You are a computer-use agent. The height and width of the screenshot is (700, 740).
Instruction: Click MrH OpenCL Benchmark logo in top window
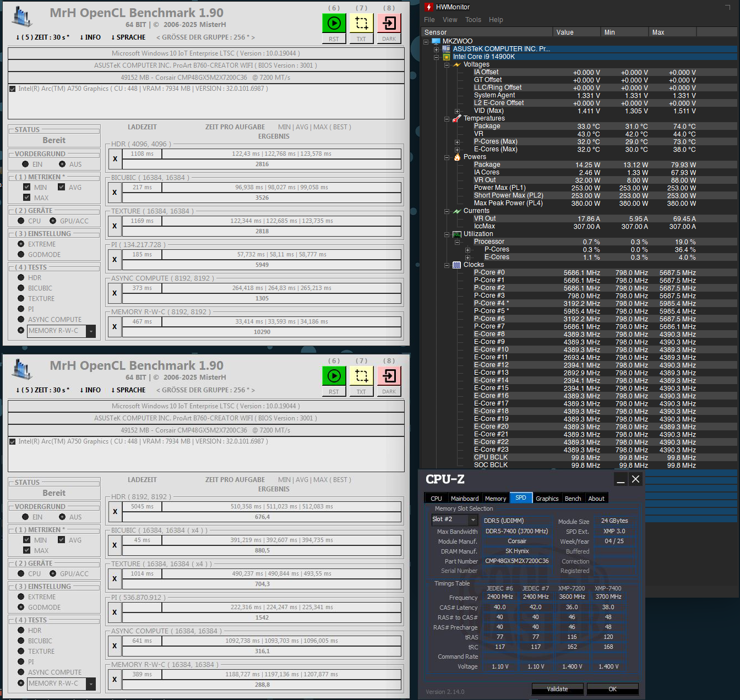[22, 17]
